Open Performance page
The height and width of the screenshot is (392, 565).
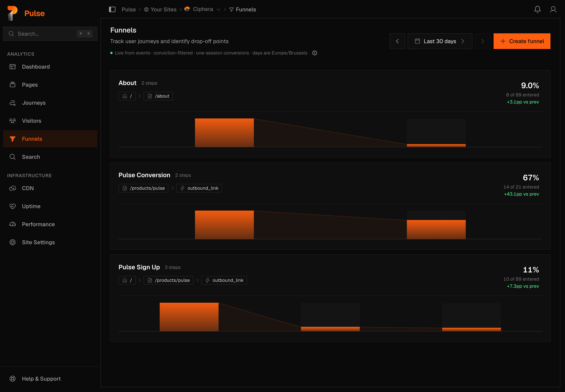pos(50,224)
